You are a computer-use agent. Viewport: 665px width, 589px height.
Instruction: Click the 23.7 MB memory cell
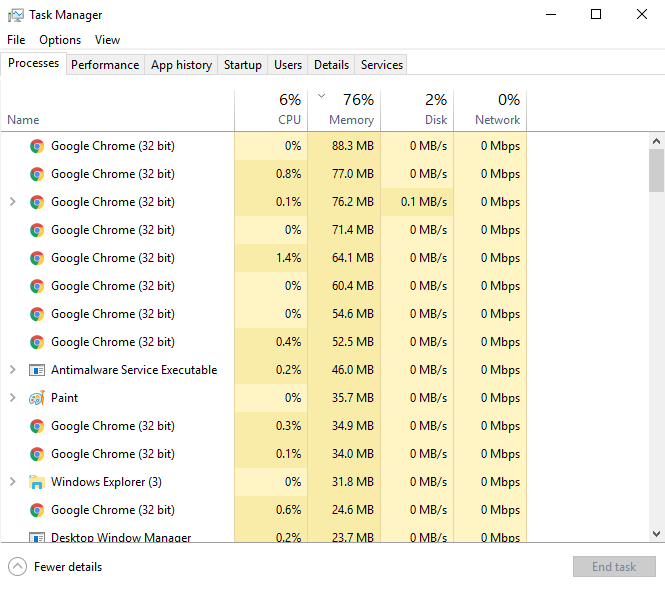point(344,533)
